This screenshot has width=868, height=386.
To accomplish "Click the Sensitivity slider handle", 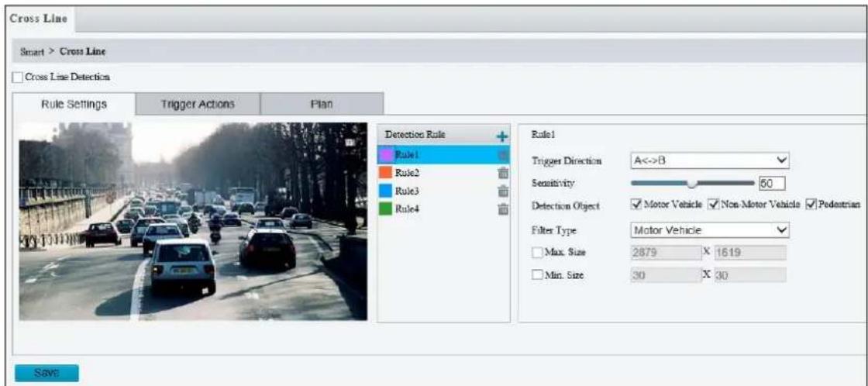I will [x=691, y=183].
